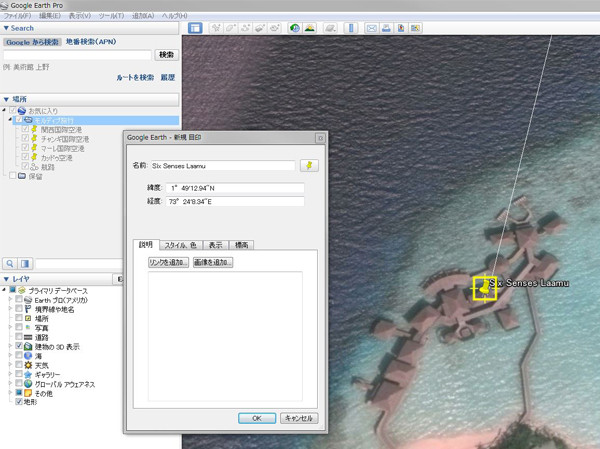Click the Add Path toolbar icon
600x449 pixels.
245,28
